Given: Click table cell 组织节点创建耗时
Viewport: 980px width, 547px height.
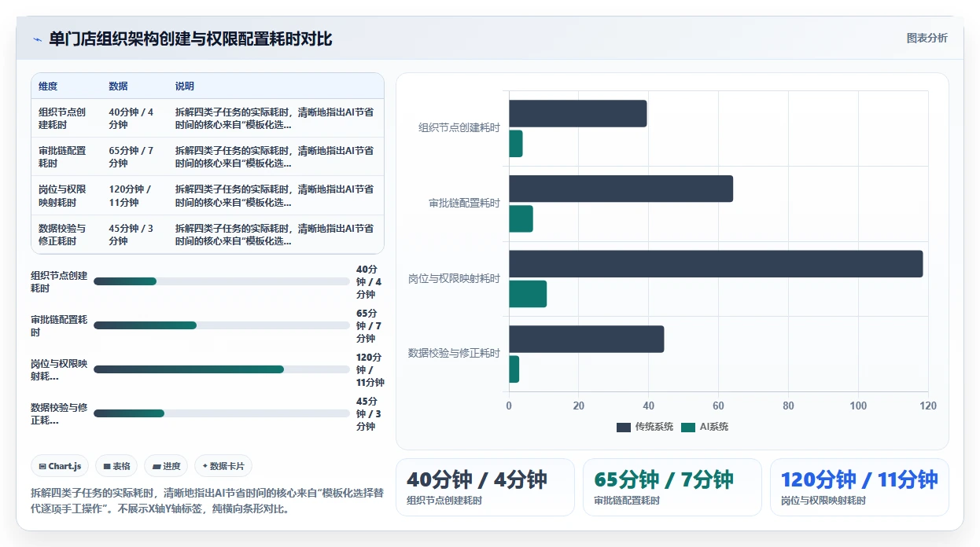Looking at the screenshot, I should [62, 119].
